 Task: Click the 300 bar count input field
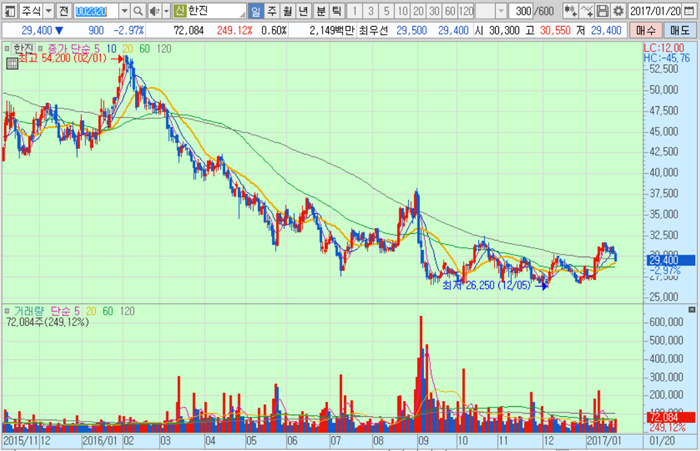[520, 11]
